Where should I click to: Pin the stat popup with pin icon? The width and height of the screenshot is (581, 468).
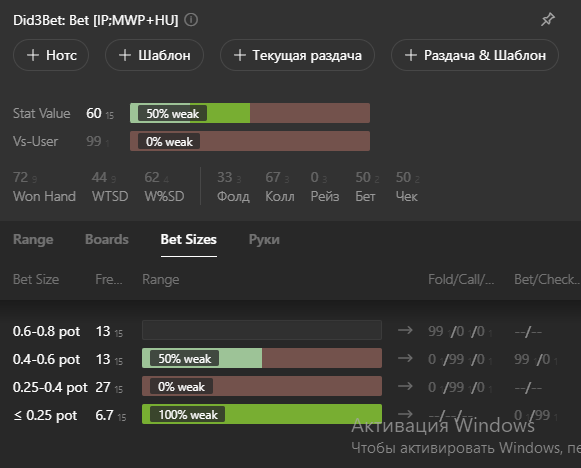(547, 20)
